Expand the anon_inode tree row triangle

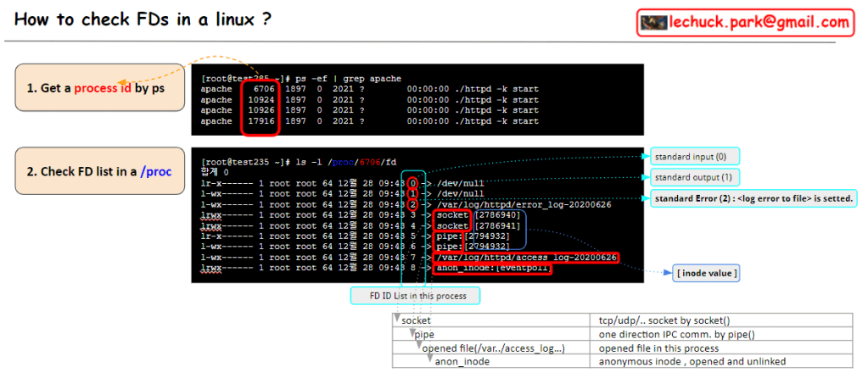tap(430, 360)
